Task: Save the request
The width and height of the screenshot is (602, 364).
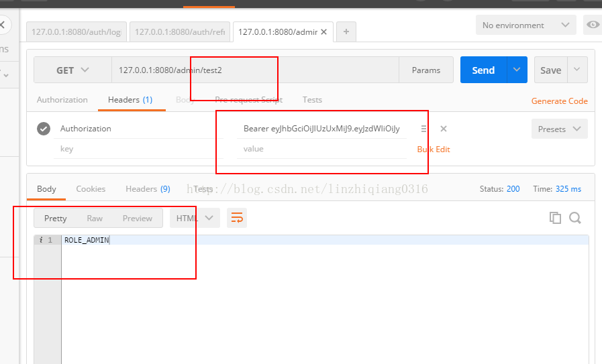Action: coord(551,70)
